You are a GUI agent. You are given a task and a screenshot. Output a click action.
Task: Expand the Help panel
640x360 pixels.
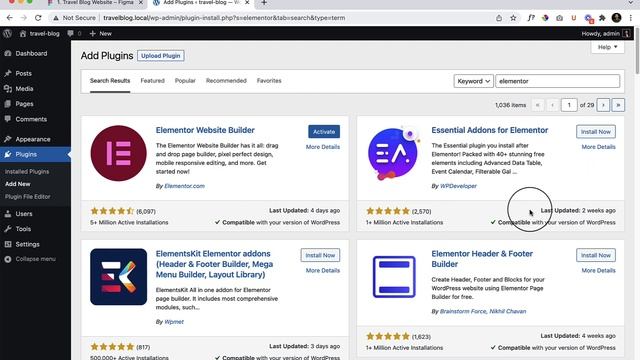coord(607,47)
